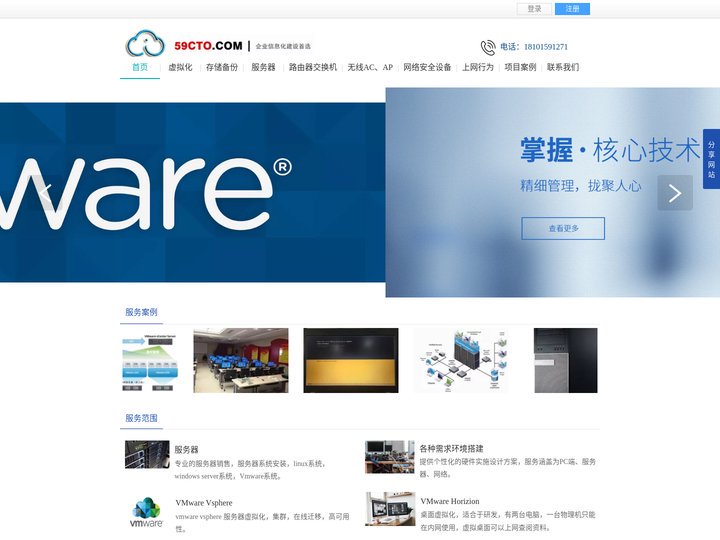Go to the previous carousel slide arrow
This screenshot has height=540, width=720.
click(x=45, y=193)
